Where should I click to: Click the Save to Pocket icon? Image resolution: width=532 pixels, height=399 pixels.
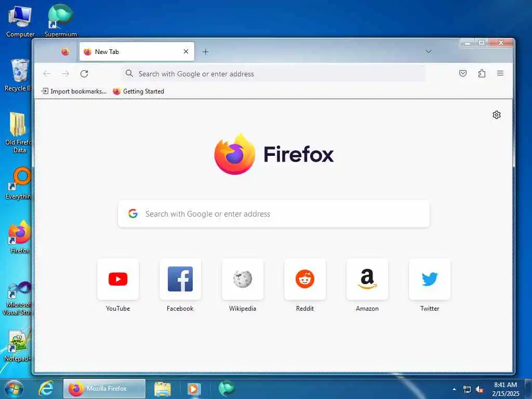pyautogui.click(x=463, y=73)
